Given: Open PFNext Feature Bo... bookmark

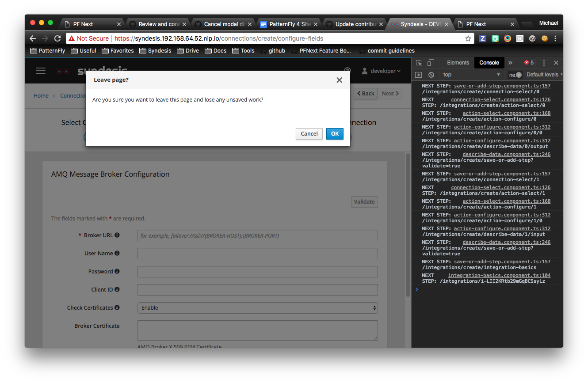Looking at the screenshot, I should click(321, 51).
